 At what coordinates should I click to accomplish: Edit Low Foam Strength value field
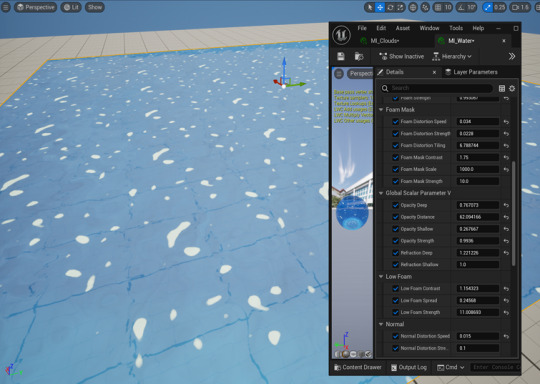(x=478, y=312)
